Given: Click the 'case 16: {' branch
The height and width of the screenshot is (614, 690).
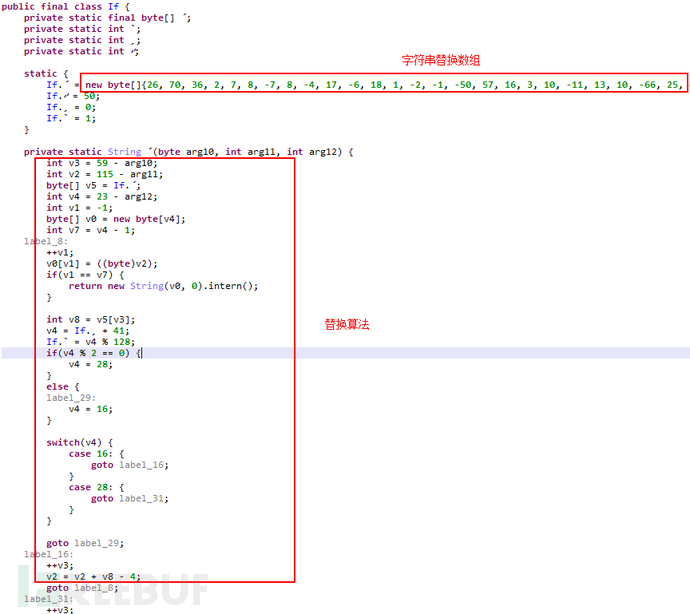Looking at the screenshot, I should point(96,454).
